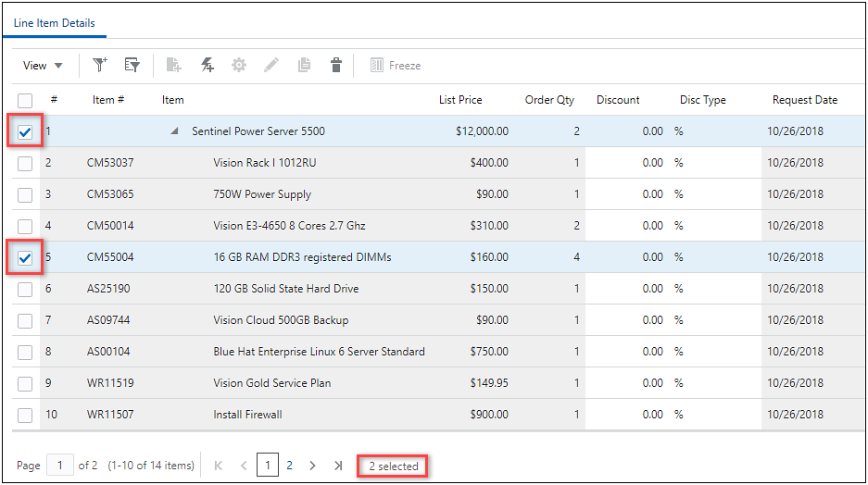This screenshot has height=485, width=868.
Task: Switch to the Line Item Details tab
Action: pos(54,23)
